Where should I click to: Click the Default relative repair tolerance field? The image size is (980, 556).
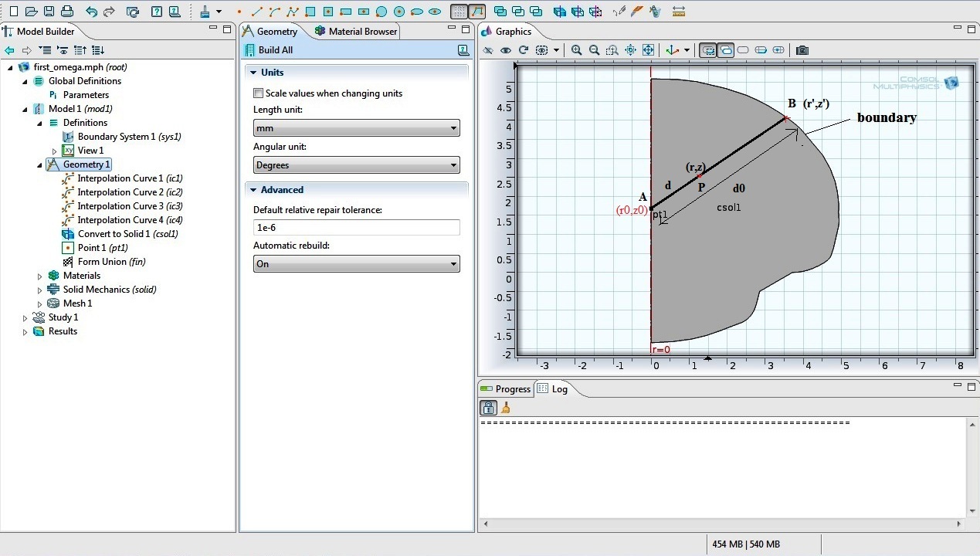tap(356, 228)
